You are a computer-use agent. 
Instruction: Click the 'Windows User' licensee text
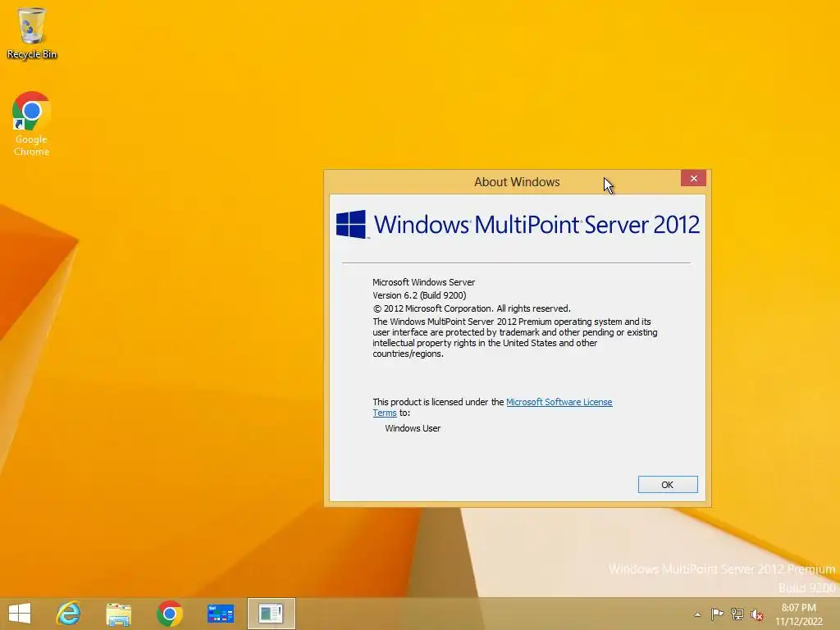(413, 428)
